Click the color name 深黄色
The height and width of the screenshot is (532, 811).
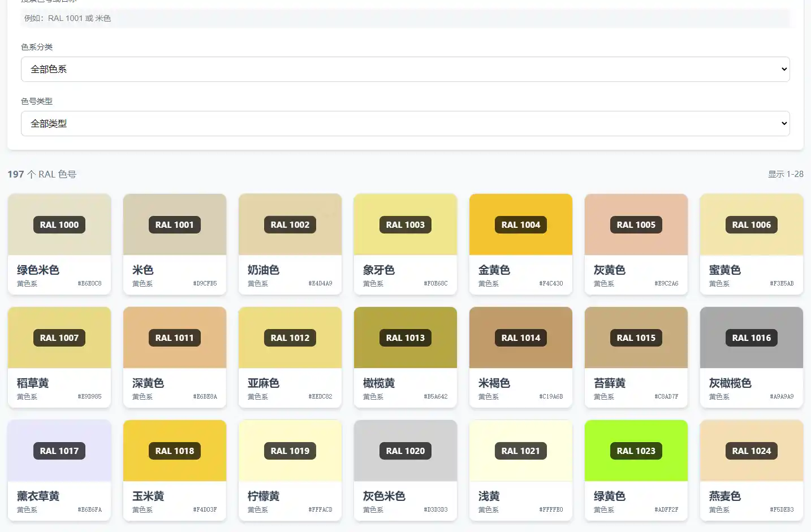(x=148, y=383)
